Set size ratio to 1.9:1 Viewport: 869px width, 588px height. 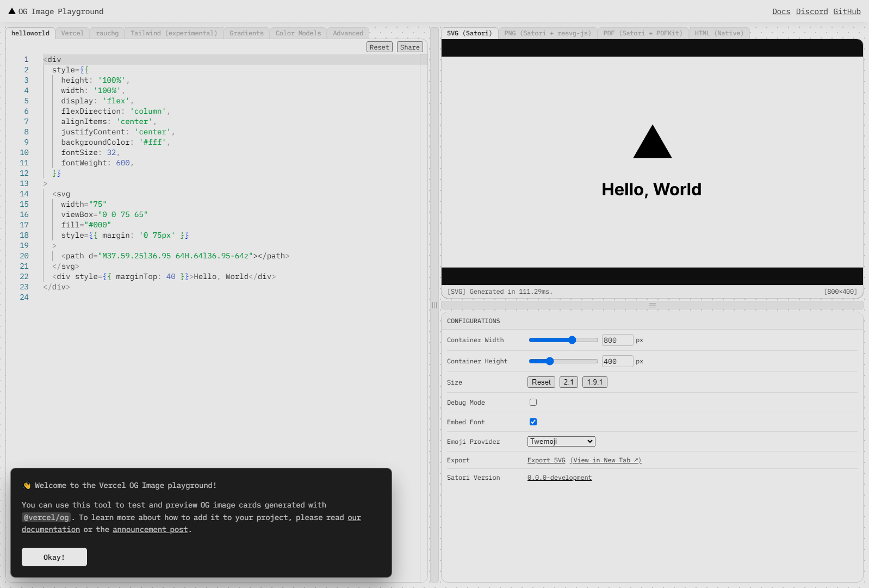click(595, 382)
